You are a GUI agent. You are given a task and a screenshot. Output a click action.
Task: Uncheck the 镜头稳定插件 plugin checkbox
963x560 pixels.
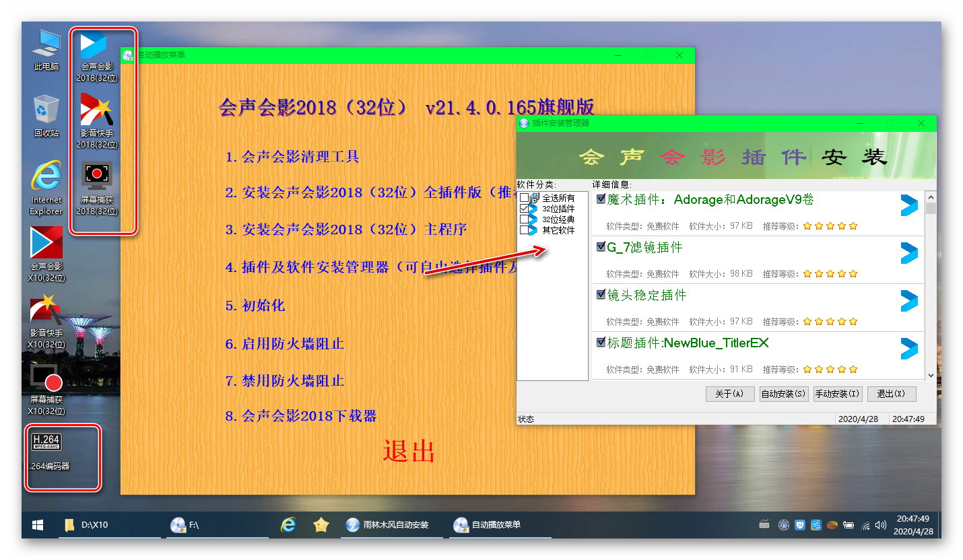click(601, 295)
